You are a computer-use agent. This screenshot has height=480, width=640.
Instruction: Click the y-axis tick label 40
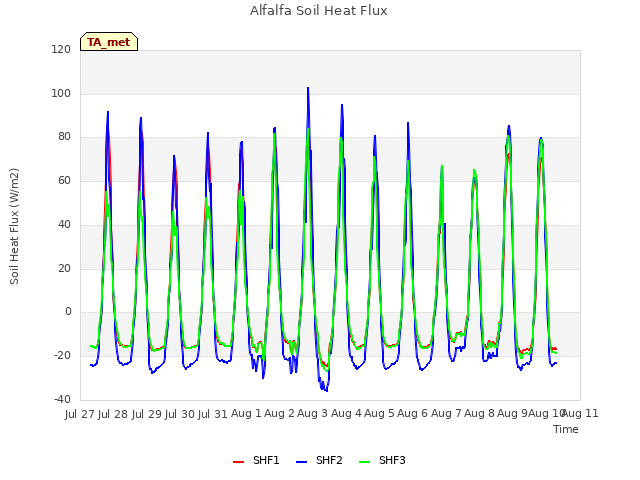click(64, 224)
